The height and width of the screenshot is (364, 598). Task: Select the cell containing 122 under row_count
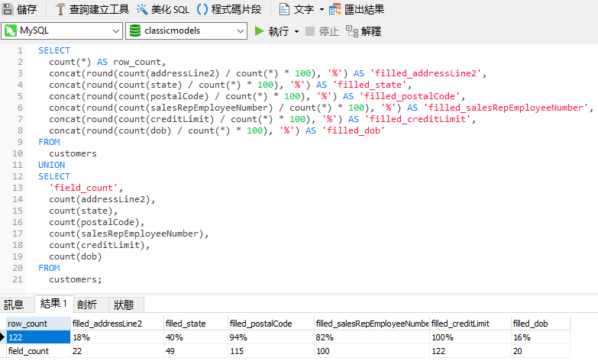click(38, 337)
